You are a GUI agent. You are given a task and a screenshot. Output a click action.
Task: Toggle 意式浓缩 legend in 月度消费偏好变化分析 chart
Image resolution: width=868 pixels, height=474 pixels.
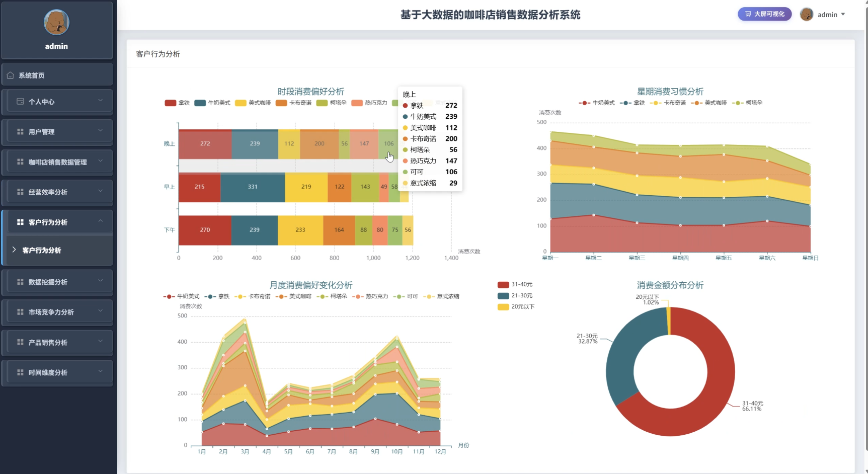tap(442, 296)
